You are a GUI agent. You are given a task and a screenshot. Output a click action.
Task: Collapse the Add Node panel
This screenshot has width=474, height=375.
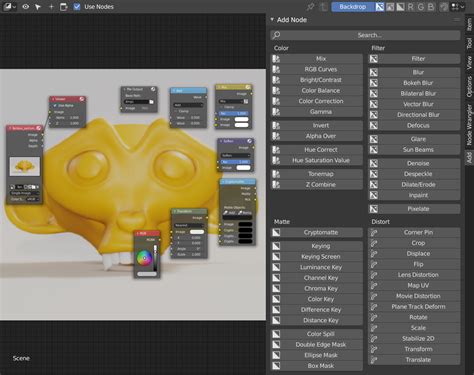[272, 20]
